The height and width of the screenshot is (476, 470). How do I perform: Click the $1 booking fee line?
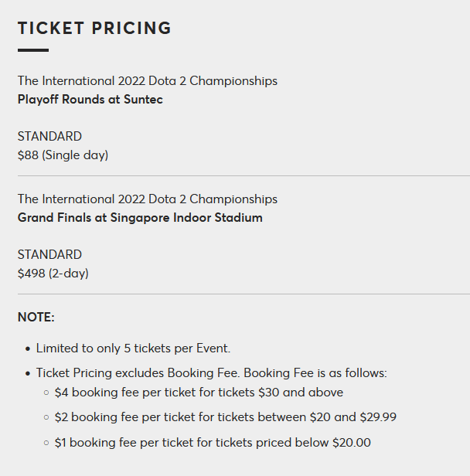click(213, 443)
